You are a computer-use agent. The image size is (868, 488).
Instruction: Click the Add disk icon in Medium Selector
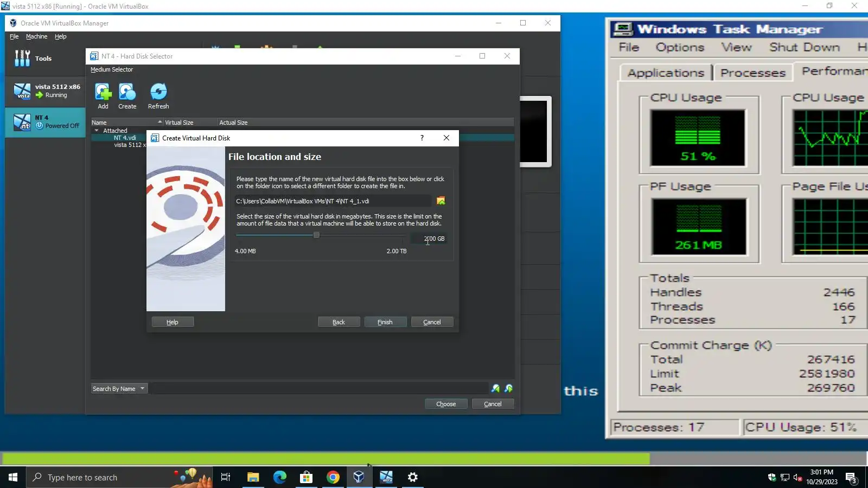103,97
